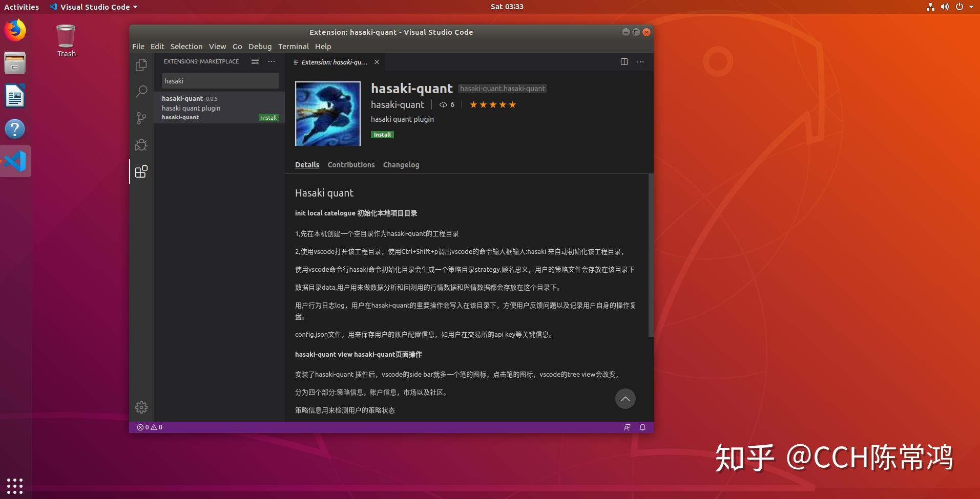Click the install count 6
The image size is (980, 499).
point(447,104)
